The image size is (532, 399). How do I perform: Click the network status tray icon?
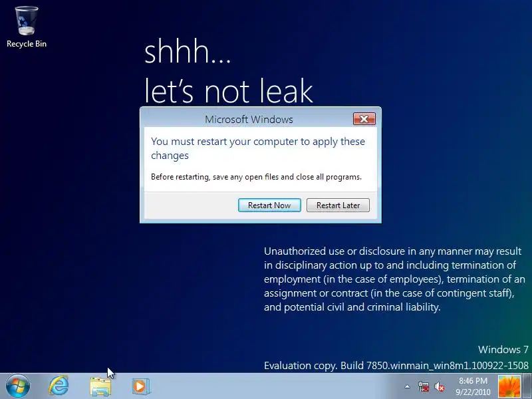424,387
